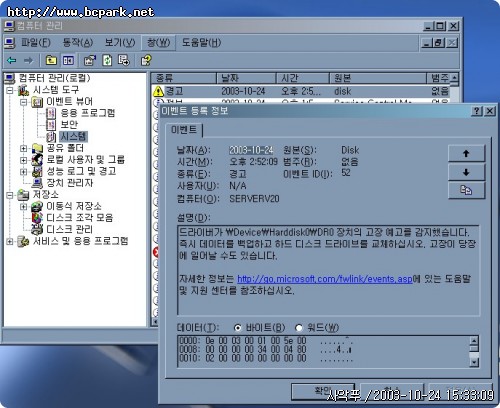Sort the list by the 종류 column header
This screenshot has height=408, width=500.
183,78
